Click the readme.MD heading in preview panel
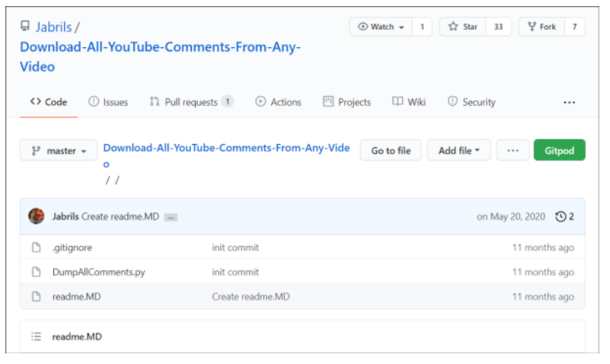Screen dimensions: 610x364 click(77, 337)
